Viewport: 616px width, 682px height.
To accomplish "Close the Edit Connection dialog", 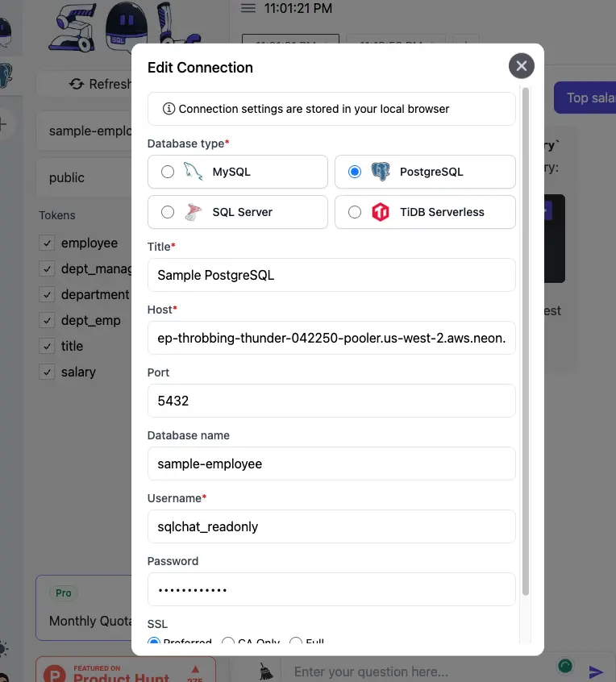I will pyautogui.click(x=522, y=66).
